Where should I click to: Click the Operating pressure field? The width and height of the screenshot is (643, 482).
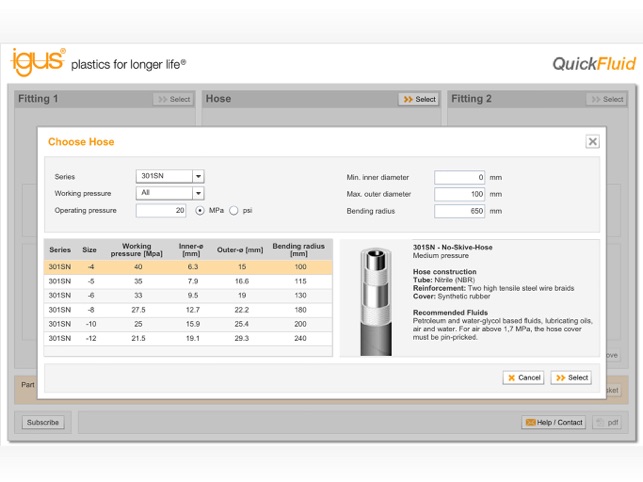pyautogui.click(x=161, y=211)
